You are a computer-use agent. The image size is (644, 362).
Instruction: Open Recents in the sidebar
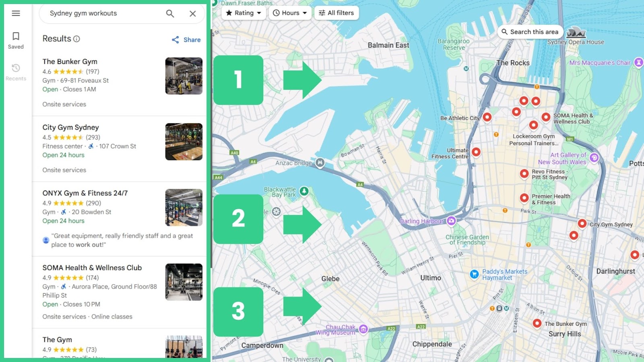[x=16, y=72]
